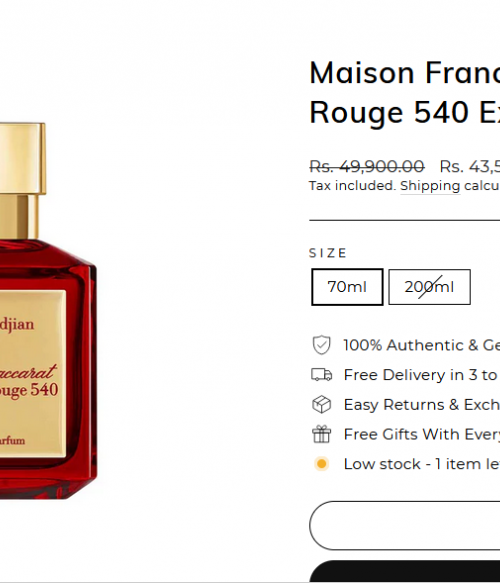The height and width of the screenshot is (583, 500).
Task: Click the discounted Rs. 43 sale price
Action: pyautogui.click(x=470, y=166)
